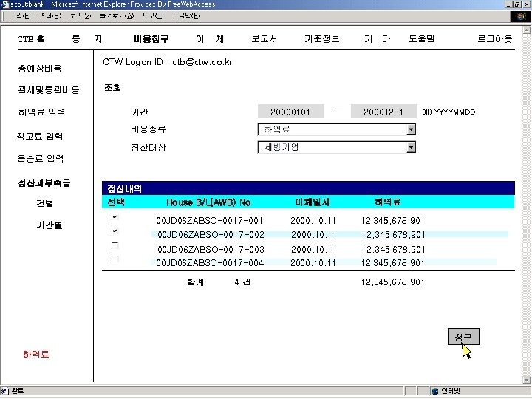Select B/L number 00JD06ZABSO-0017-003
Image resolution: width=532 pixels, height=399 pixels.
(x=211, y=250)
